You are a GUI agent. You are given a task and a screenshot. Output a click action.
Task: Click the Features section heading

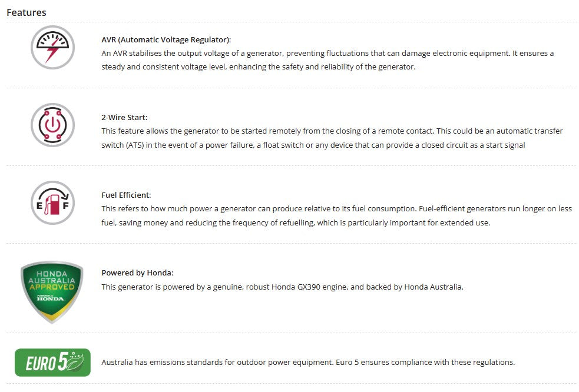(27, 12)
